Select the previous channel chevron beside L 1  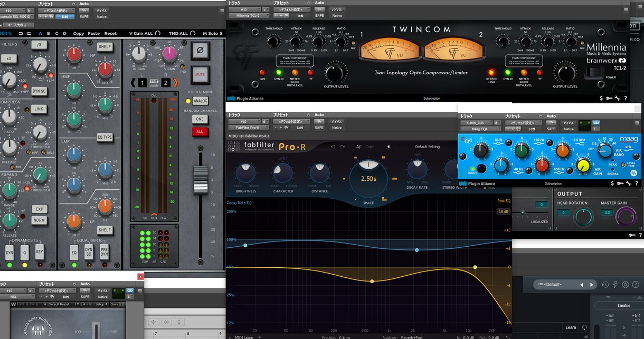pyautogui.click(x=134, y=82)
